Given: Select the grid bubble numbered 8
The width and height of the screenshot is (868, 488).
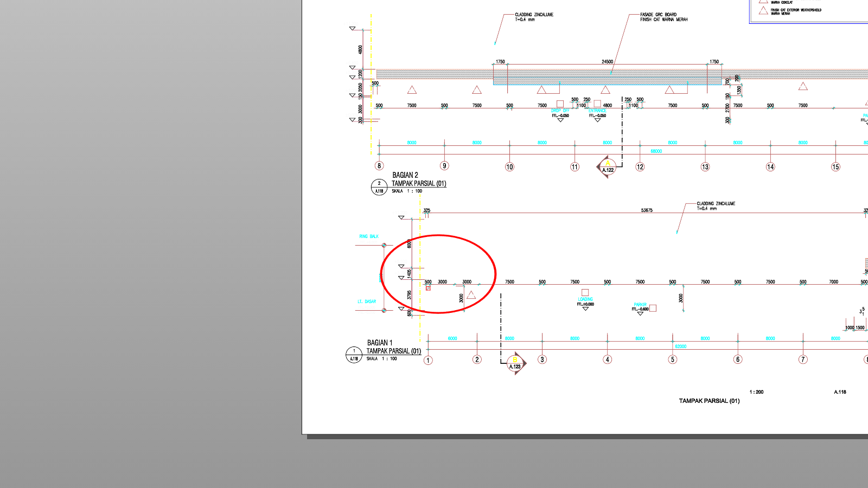Looking at the screenshot, I should coord(379,166).
